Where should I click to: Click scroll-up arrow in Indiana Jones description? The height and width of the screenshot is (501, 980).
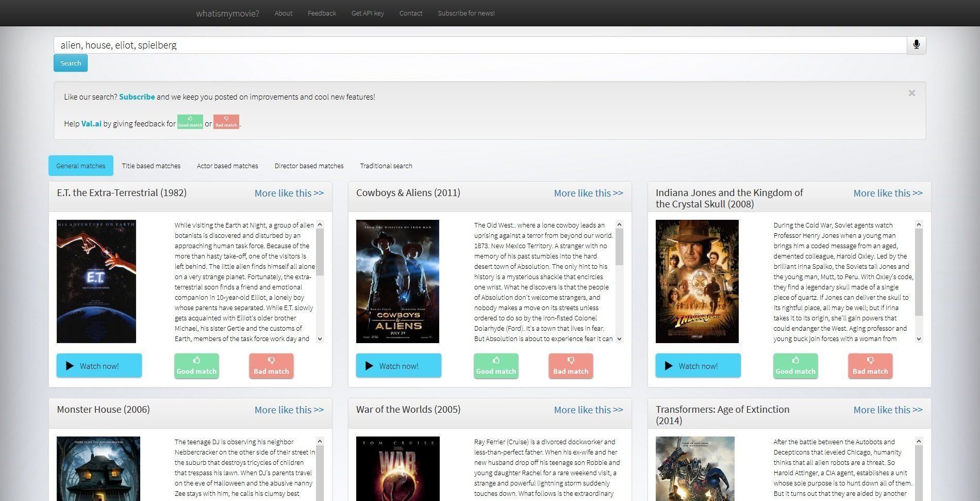point(919,224)
